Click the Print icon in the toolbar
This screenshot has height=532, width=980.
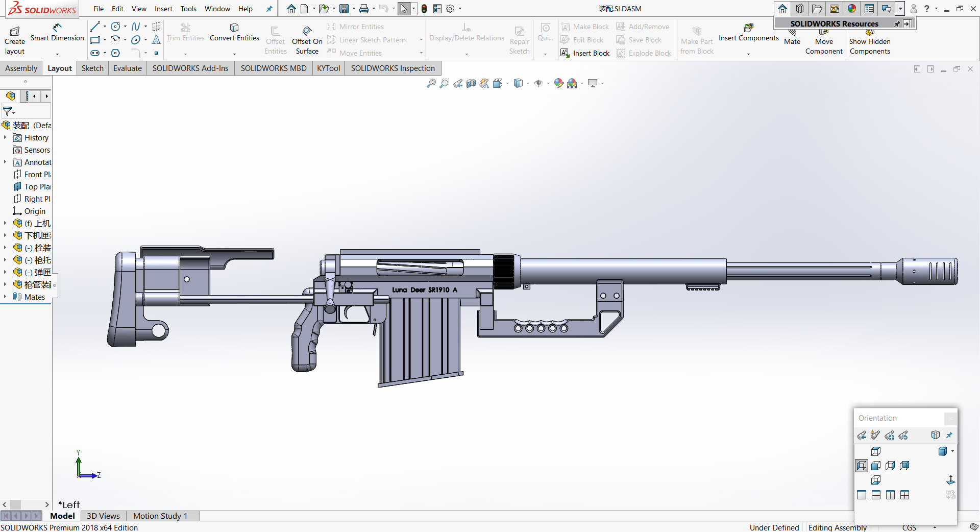[364, 9]
